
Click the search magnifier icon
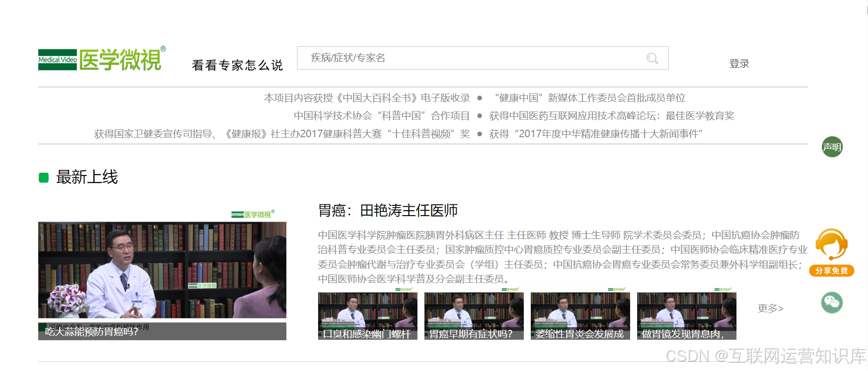coord(652,58)
